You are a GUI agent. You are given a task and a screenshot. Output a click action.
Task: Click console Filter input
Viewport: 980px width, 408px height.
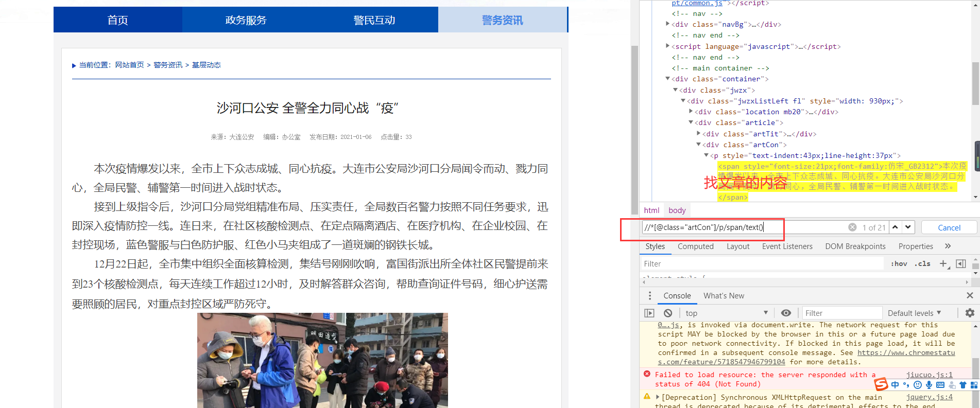point(843,313)
